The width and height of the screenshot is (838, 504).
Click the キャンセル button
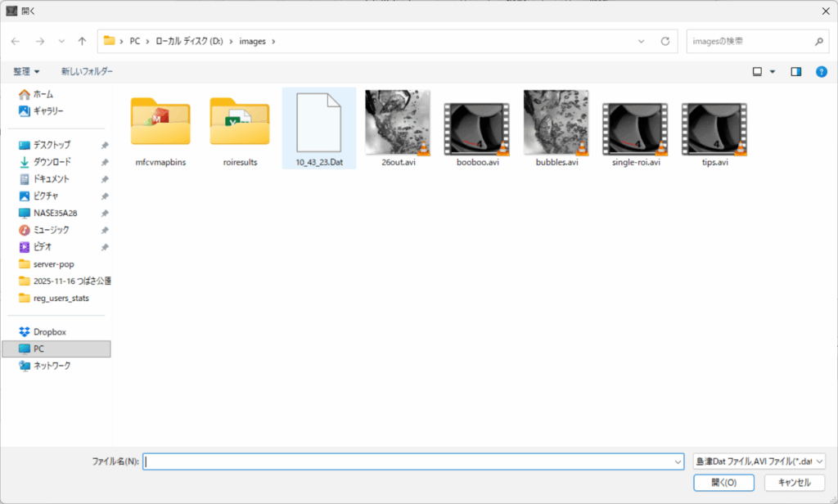(794, 483)
